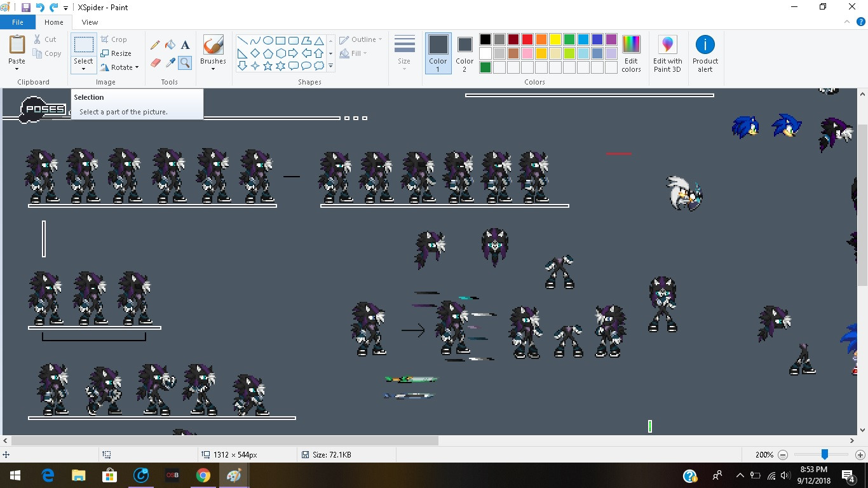
Task: Choose the Oval shape
Action: pyautogui.click(x=268, y=41)
